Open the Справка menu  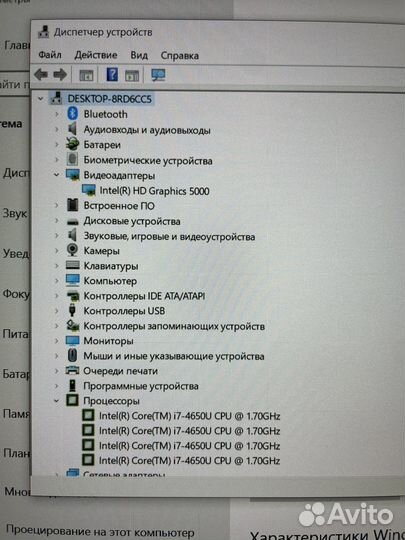click(x=179, y=55)
